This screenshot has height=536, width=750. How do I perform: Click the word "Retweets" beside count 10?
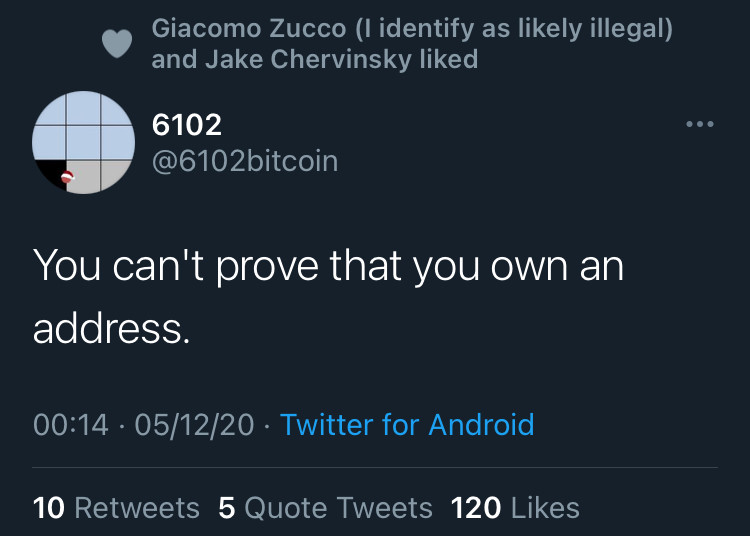(137, 507)
